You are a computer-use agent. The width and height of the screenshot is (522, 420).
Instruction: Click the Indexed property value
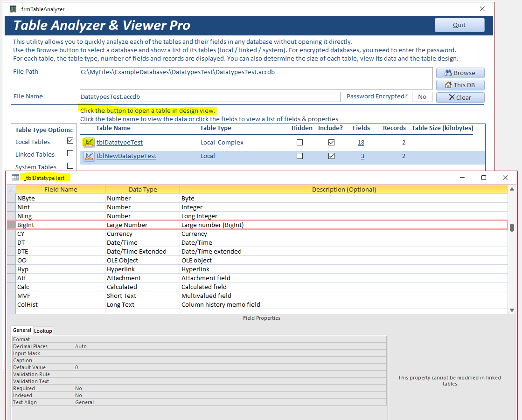[230, 395]
